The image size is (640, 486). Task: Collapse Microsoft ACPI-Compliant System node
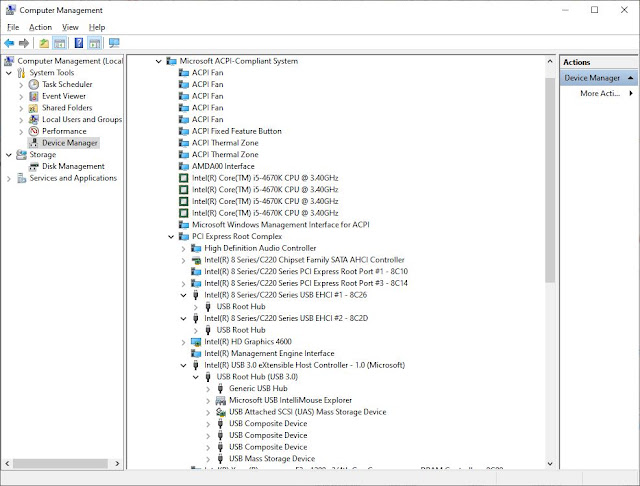click(158, 61)
